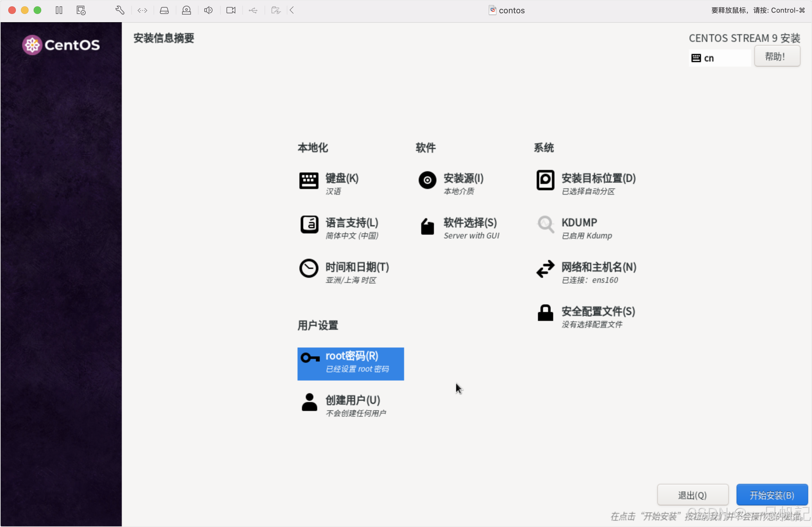Click the disc icon for 安装源(I)
812x527 pixels.
pyautogui.click(x=427, y=180)
